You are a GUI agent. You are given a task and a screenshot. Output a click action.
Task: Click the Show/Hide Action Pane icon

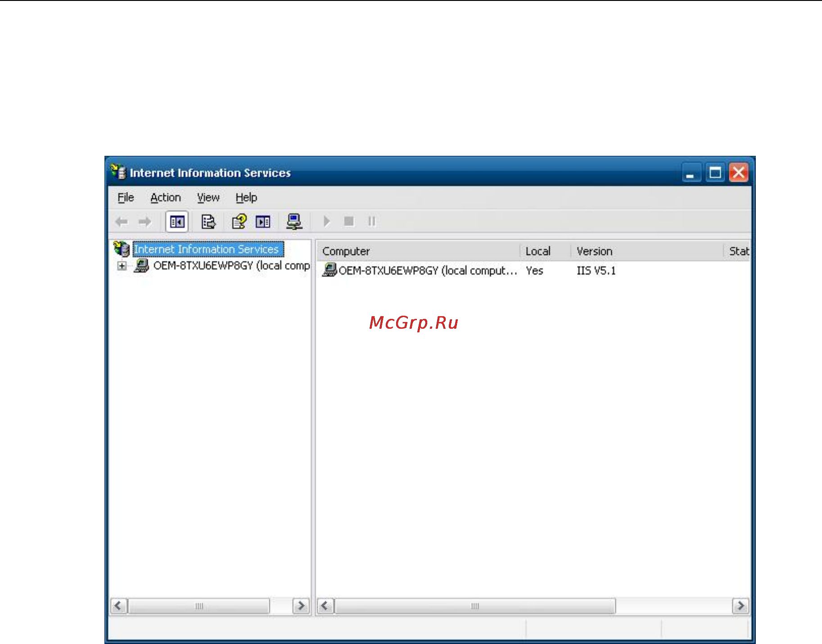[x=263, y=222]
